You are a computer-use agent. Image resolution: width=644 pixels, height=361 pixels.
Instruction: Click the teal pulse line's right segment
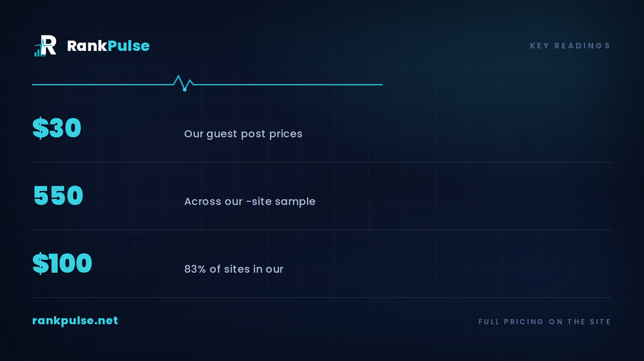289,84
